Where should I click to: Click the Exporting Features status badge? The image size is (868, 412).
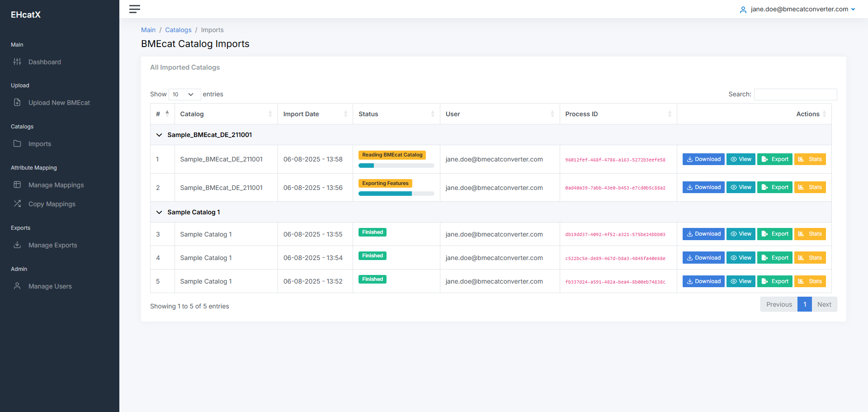pyautogui.click(x=385, y=183)
